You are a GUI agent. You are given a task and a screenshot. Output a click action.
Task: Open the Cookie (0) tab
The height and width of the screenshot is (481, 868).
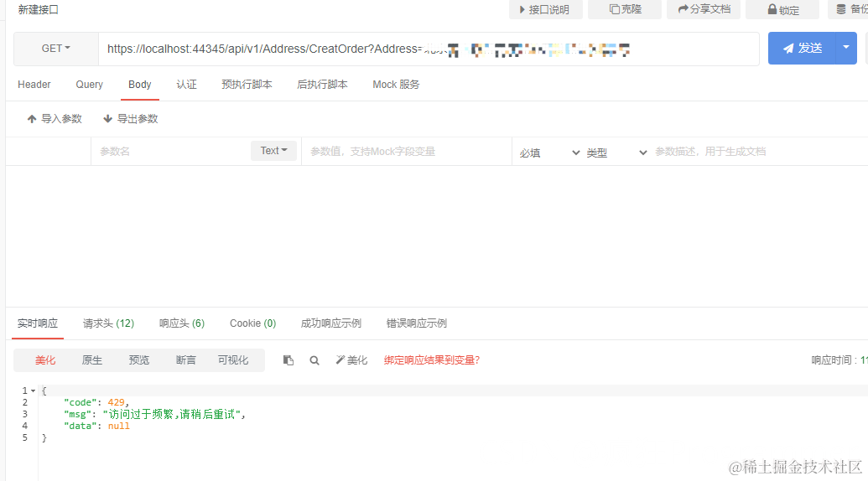pos(253,323)
